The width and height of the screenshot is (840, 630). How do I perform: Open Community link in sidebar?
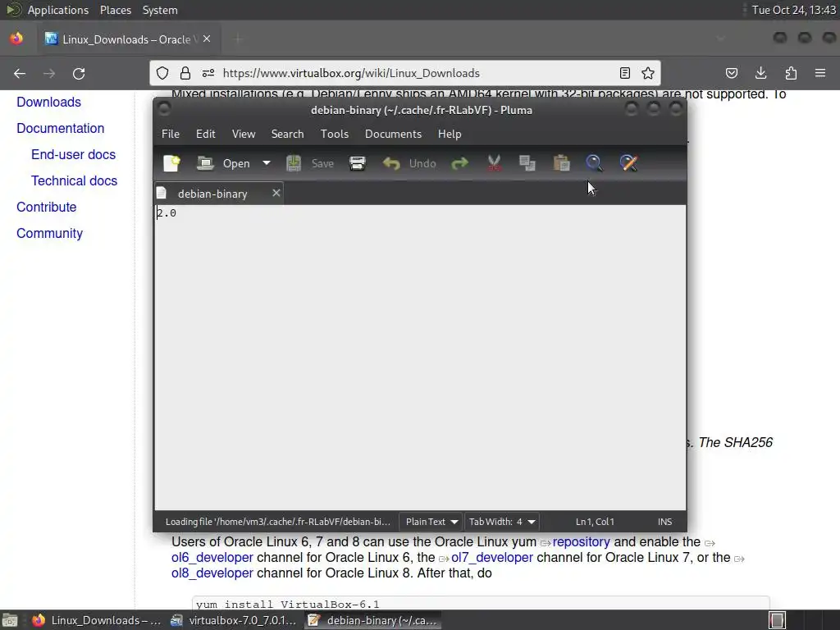click(50, 233)
